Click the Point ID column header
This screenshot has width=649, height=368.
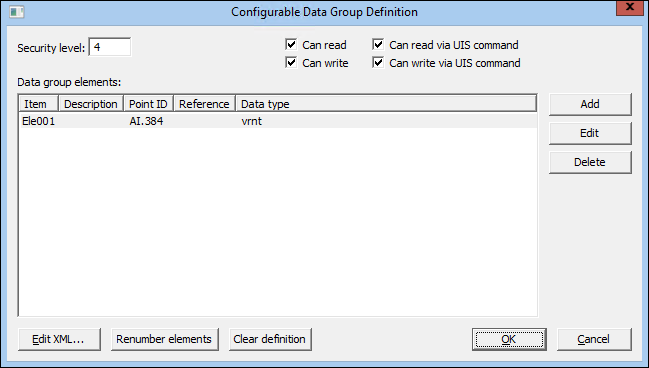point(149,103)
